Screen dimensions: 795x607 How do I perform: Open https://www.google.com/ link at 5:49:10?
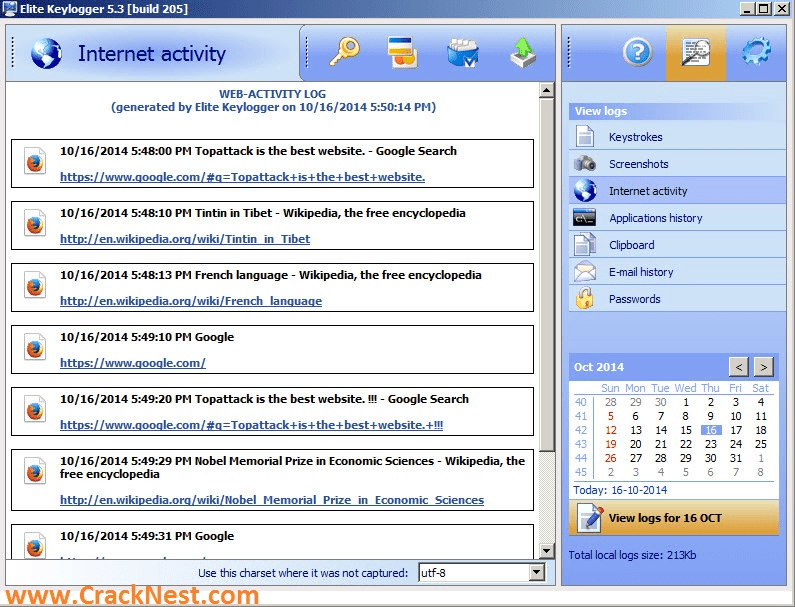coord(133,363)
